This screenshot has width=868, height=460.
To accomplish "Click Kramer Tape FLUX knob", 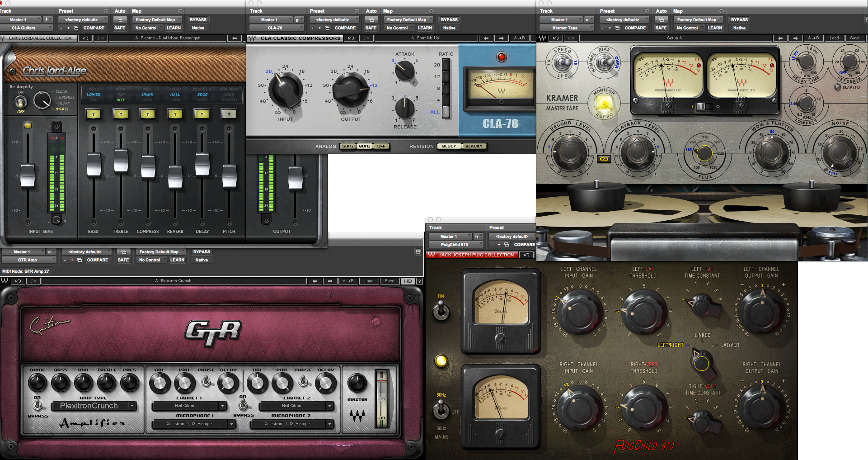I will (704, 153).
